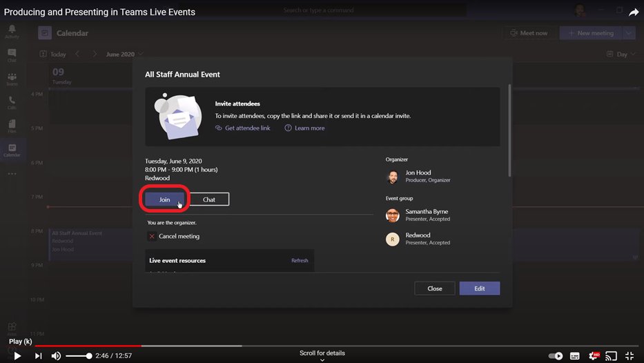Open the more apps ellipsis in sidebar
Screen dimensions: 644x363
point(12,174)
